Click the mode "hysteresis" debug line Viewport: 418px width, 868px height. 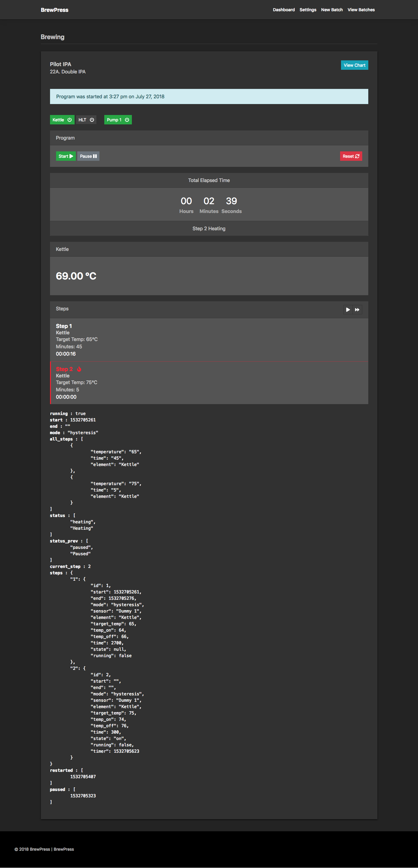pyautogui.click(x=74, y=433)
